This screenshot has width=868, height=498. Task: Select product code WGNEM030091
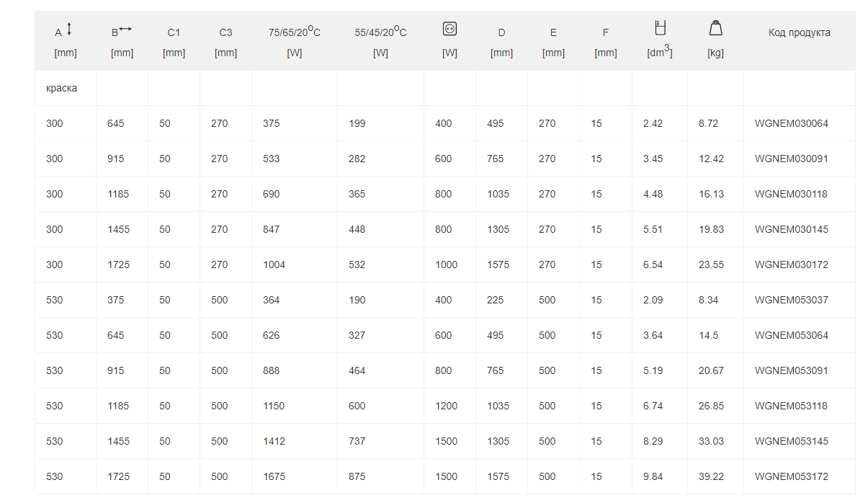792,159
